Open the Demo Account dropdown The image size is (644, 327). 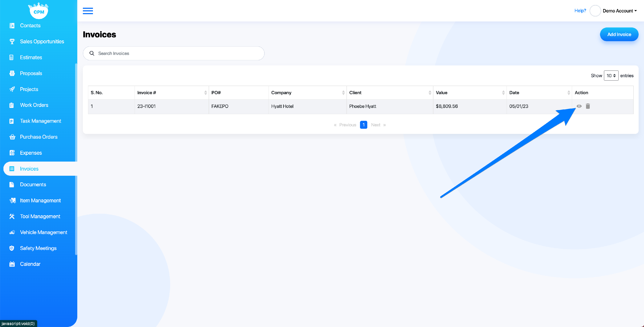620,11
